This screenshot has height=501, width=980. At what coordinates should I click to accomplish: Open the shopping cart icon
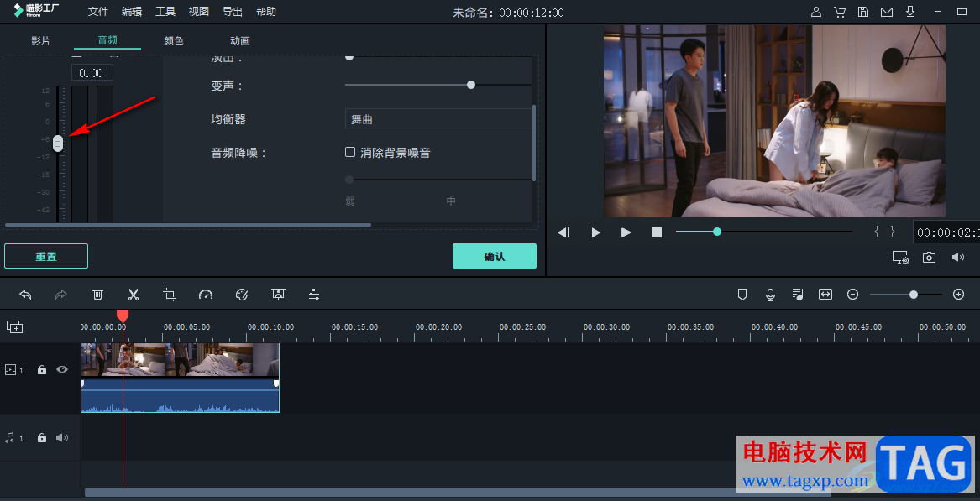point(840,12)
